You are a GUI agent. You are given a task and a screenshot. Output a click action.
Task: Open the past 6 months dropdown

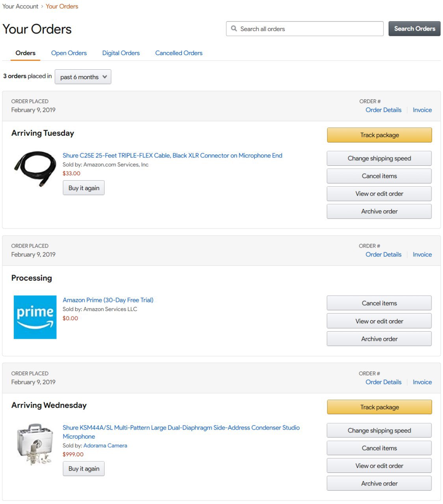point(83,77)
